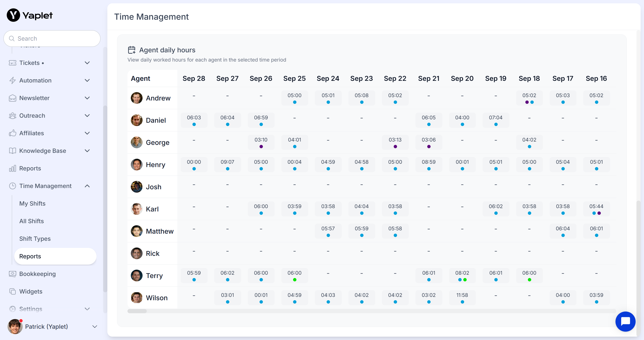The height and width of the screenshot is (340, 644).
Task: Click the Tickets sidebar icon
Action: (x=13, y=63)
